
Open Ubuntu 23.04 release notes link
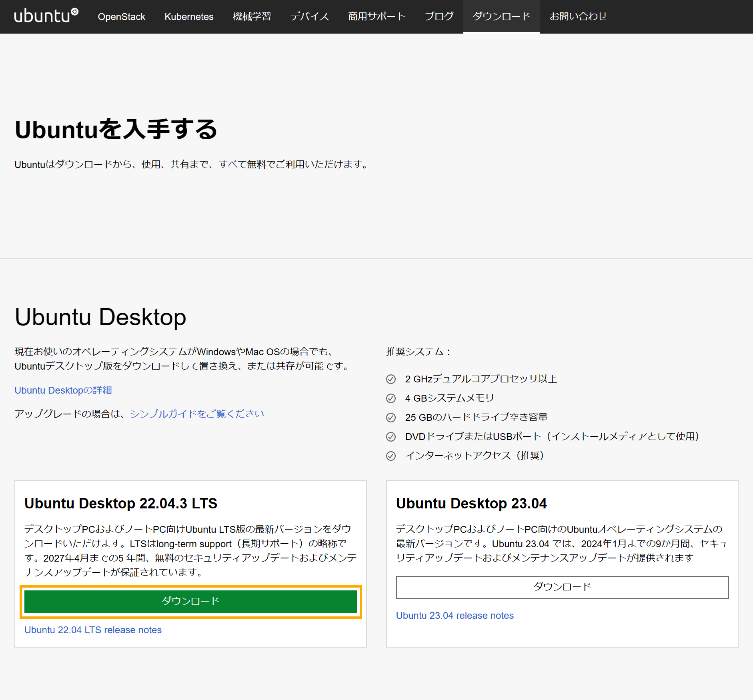(x=455, y=616)
